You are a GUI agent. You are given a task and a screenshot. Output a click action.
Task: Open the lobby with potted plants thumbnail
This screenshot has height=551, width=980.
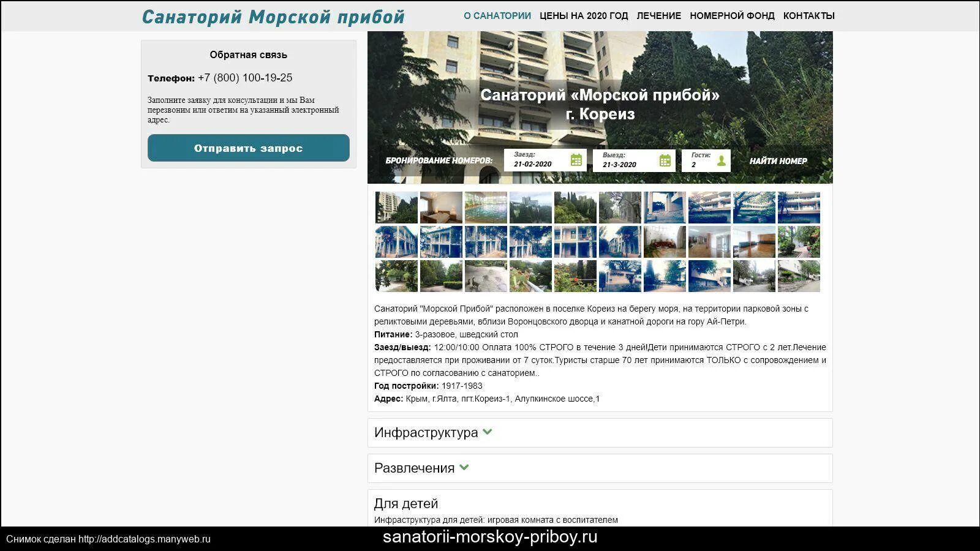click(x=665, y=242)
